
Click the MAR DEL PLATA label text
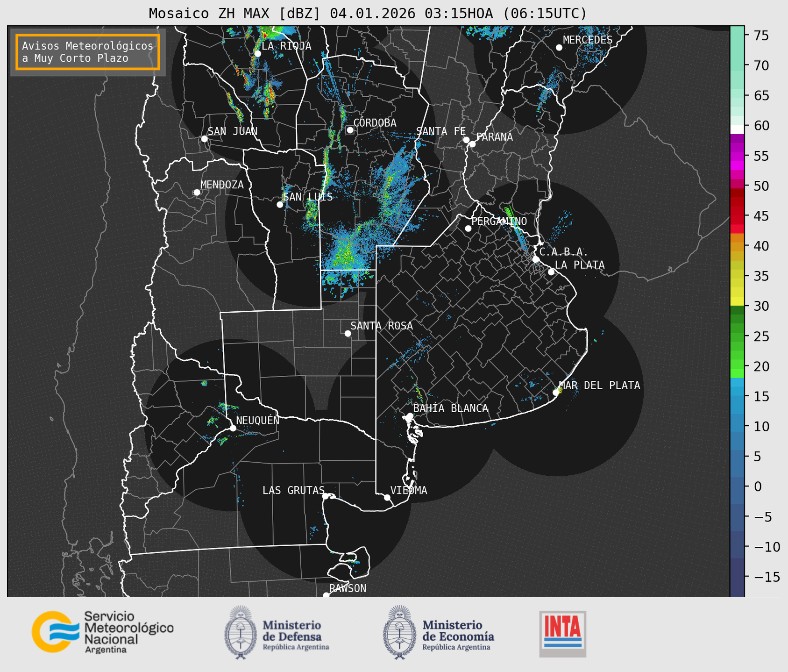coord(599,386)
